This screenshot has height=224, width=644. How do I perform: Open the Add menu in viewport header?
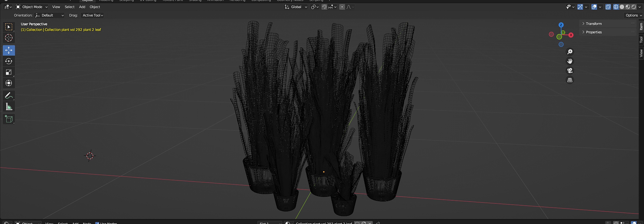coord(82,7)
